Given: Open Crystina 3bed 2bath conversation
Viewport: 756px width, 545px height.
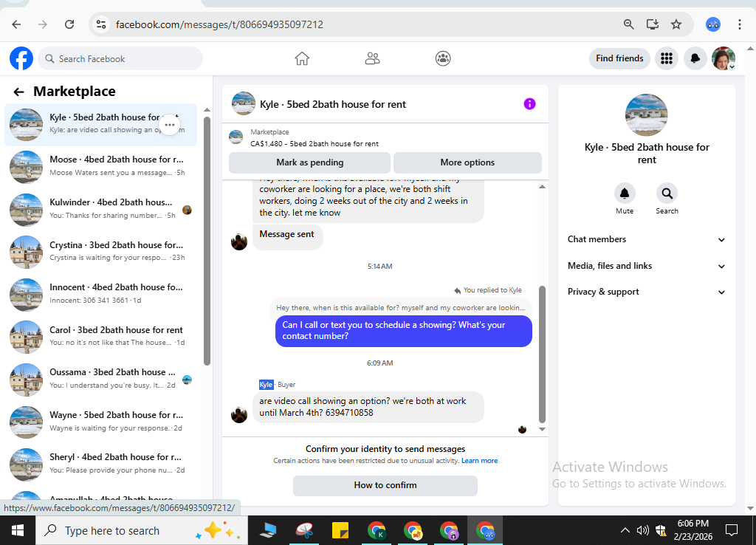Looking at the screenshot, I should tap(100, 251).
